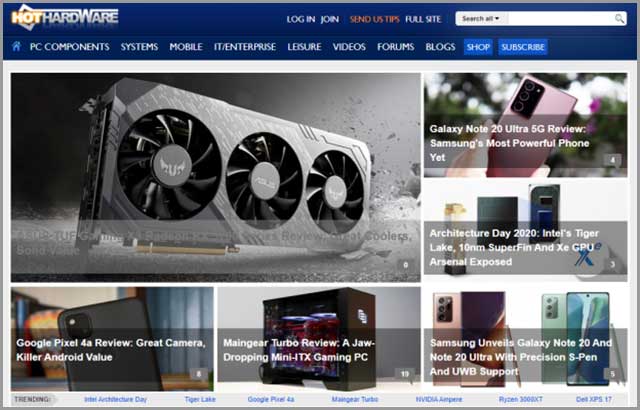Screen dimensions: 640x410
Task: Go to the Blogs section
Action: (x=440, y=47)
